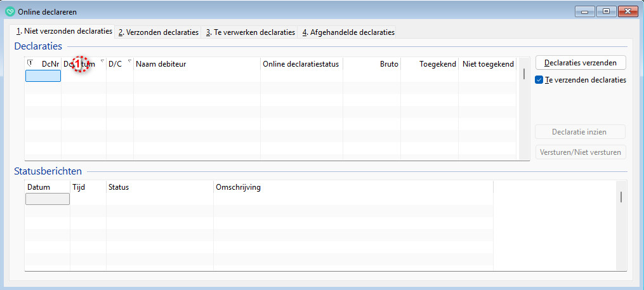Image resolution: width=644 pixels, height=290 pixels.
Task: Select the Afgehandelde declaraties tab
Action: click(348, 32)
